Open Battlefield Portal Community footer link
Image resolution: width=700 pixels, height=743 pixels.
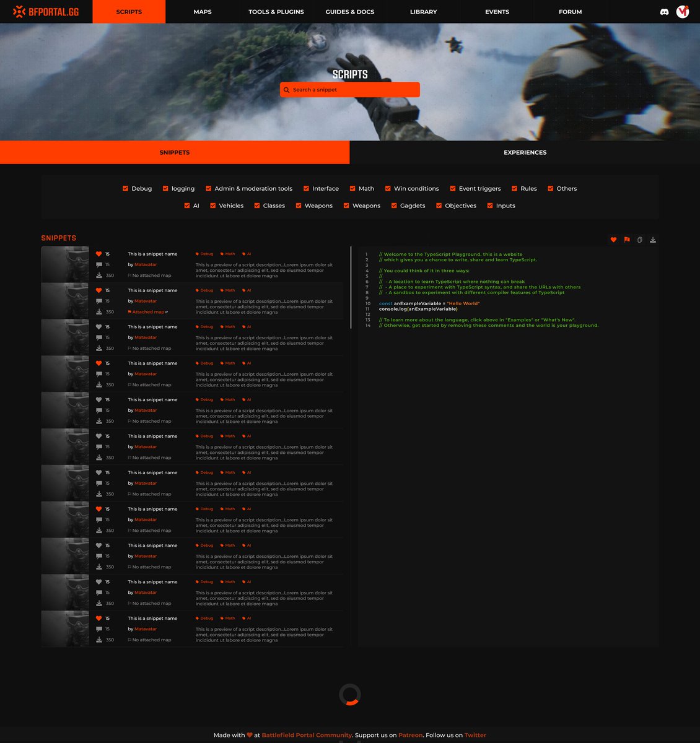[307, 735]
